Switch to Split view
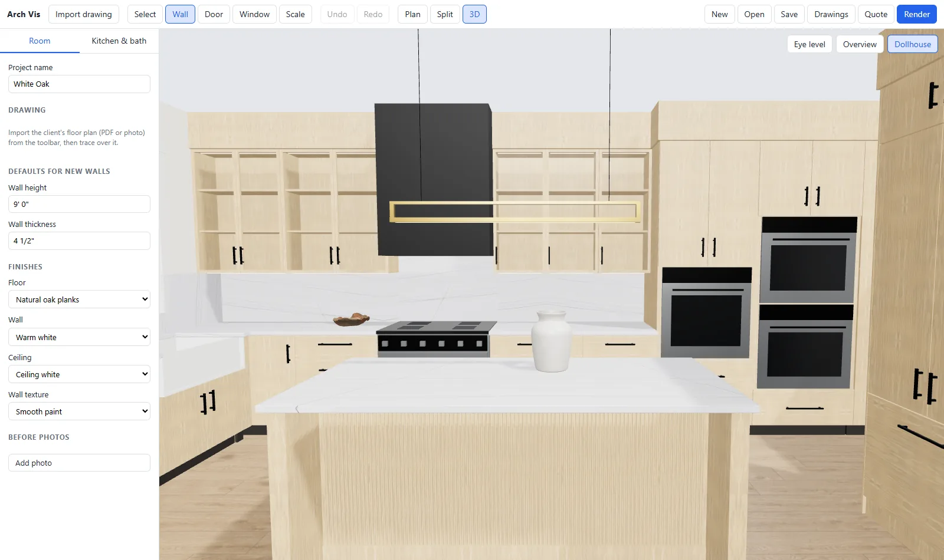Viewport: 944px width, 560px height. pos(445,14)
